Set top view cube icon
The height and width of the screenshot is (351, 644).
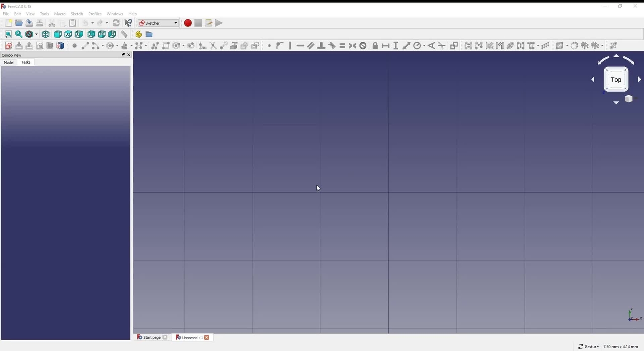(x=68, y=34)
